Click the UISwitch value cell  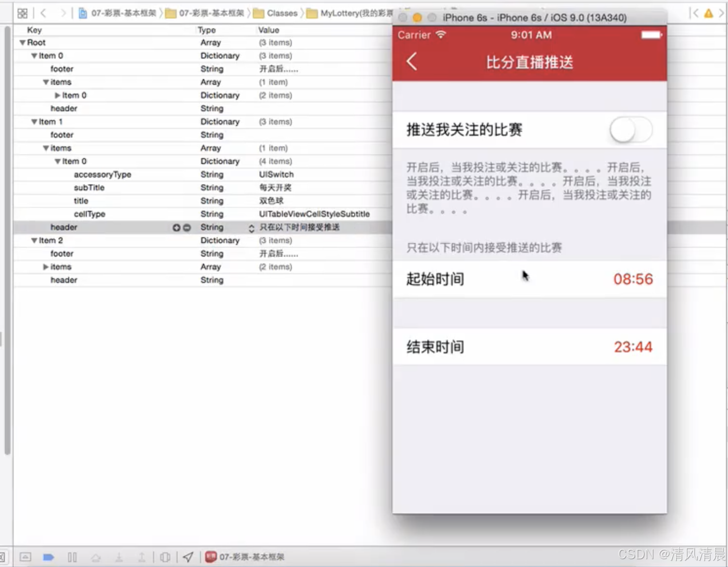click(276, 174)
